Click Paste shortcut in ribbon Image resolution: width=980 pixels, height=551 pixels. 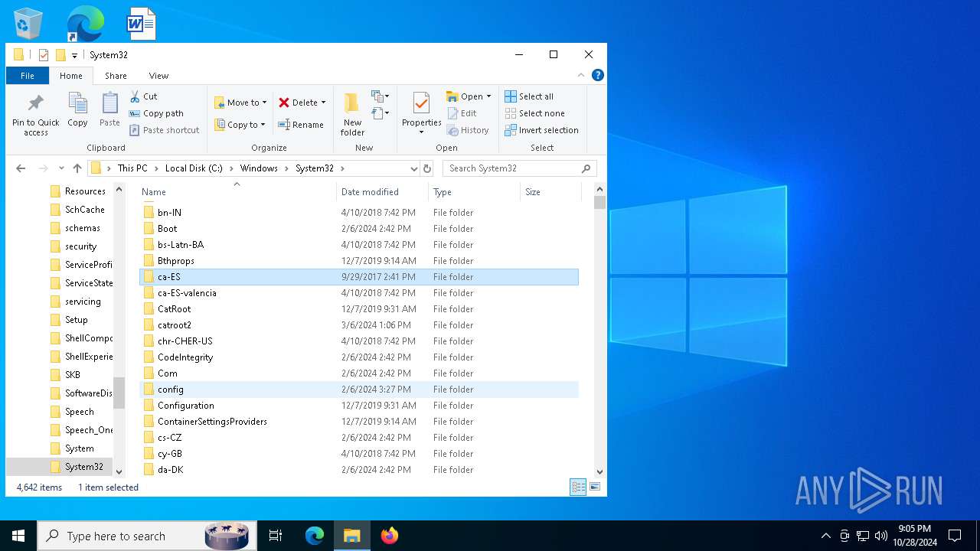tap(164, 130)
